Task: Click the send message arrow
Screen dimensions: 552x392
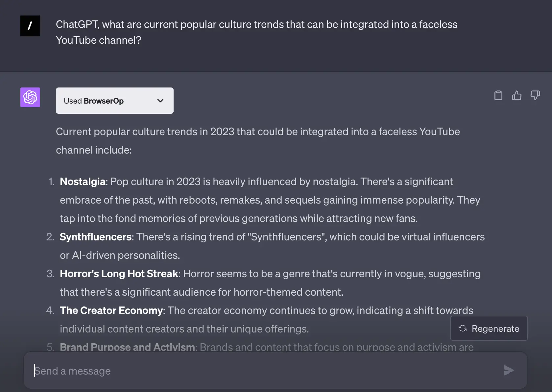Action: [x=508, y=370]
